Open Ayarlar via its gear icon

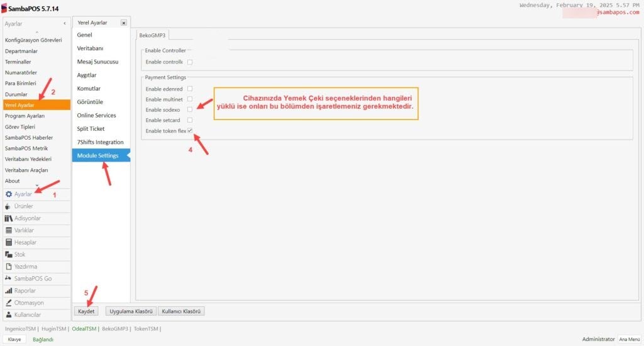(x=9, y=194)
